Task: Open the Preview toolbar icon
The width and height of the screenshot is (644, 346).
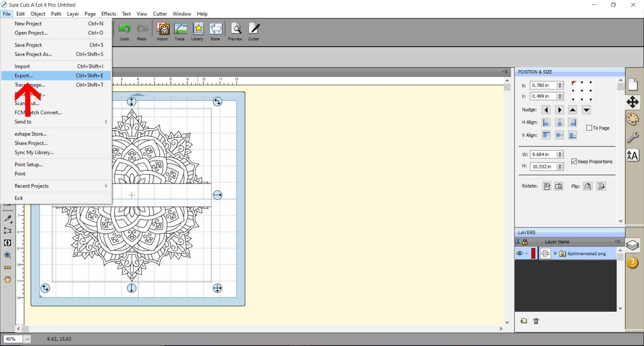Action: [x=235, y=29]
